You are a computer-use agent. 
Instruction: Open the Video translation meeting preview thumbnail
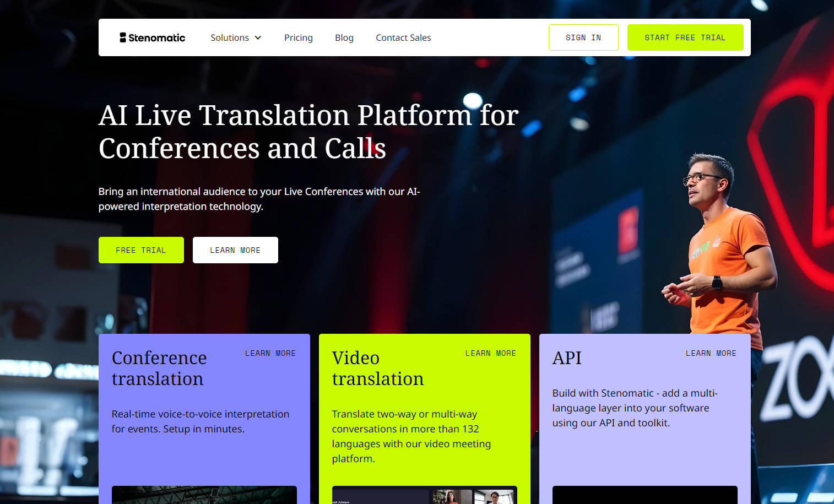click(x=424, y=495)
